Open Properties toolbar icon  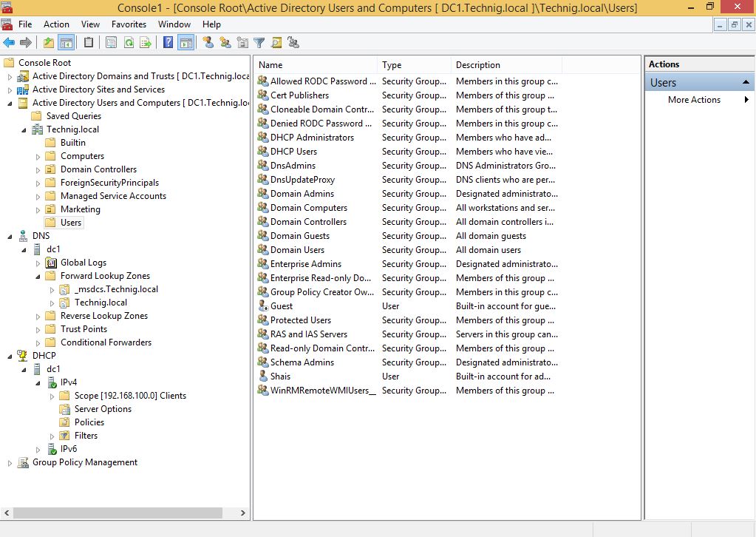111,42
